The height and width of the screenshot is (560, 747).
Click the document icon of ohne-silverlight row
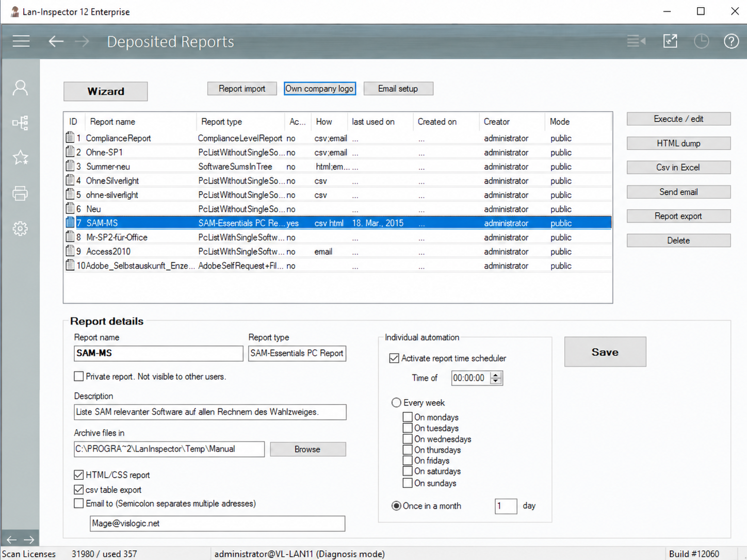pos(70,194)
